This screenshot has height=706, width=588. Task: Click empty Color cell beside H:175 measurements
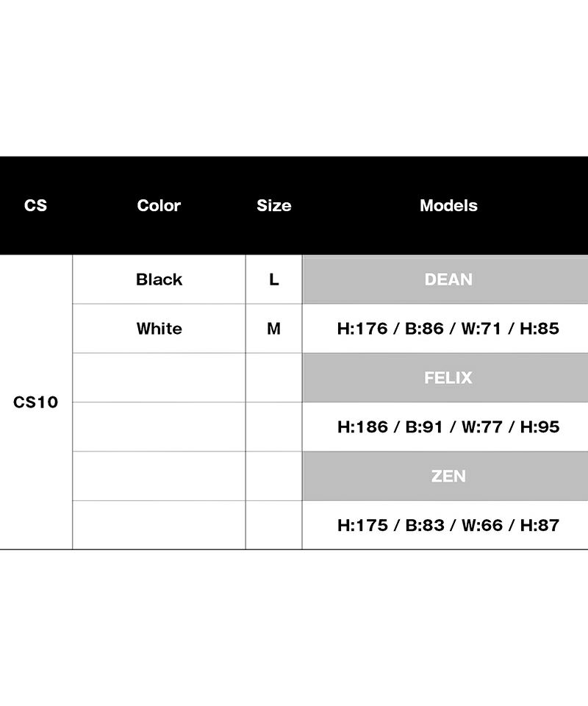(x=159, y=525)
